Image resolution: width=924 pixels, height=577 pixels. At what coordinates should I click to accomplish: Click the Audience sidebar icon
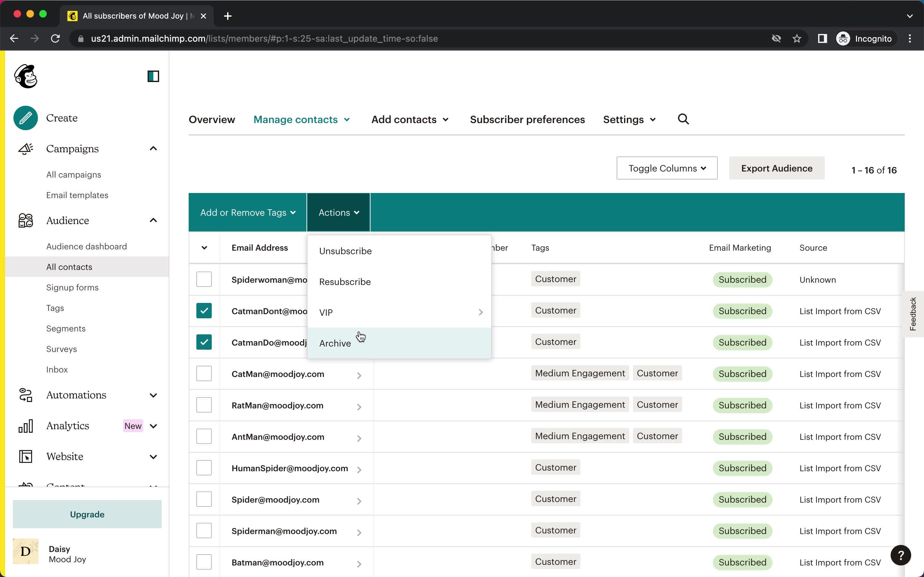[x=26, y=221]
